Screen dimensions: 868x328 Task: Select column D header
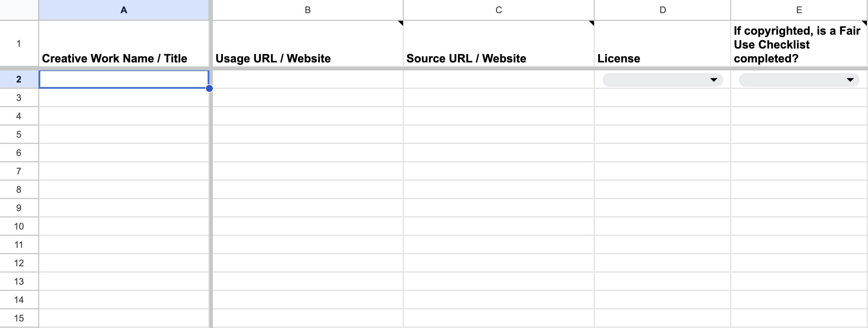coord(662,10)
